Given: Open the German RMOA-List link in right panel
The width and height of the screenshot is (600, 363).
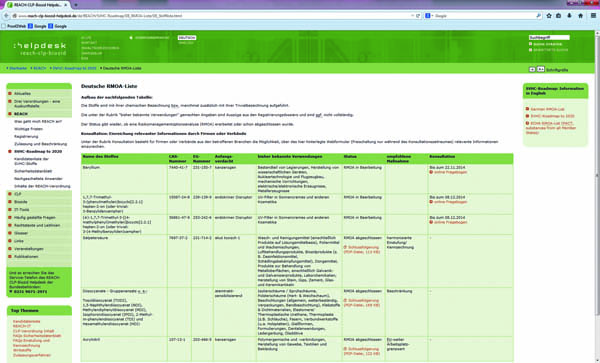Looking at the screenshot, I should 548,109.
